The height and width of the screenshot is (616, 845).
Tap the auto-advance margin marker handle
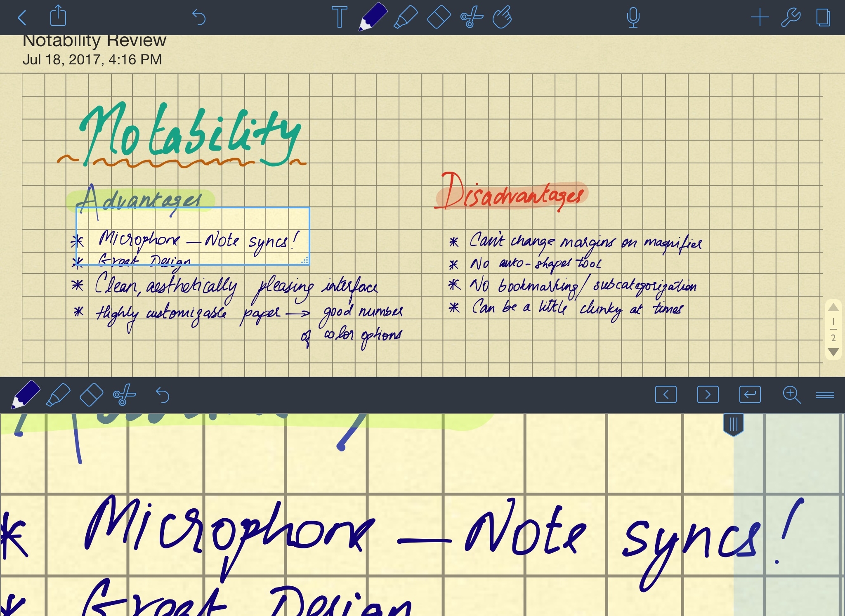tap(734, 425)
